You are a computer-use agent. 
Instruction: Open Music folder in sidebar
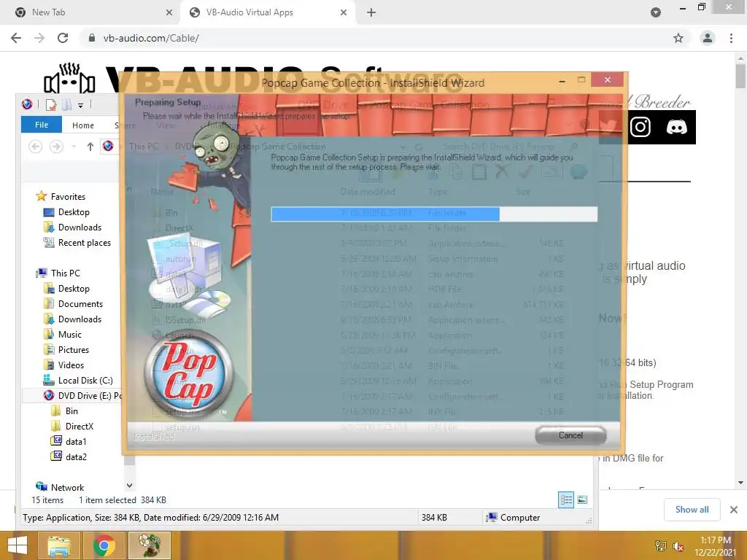(x=69, y=334)
